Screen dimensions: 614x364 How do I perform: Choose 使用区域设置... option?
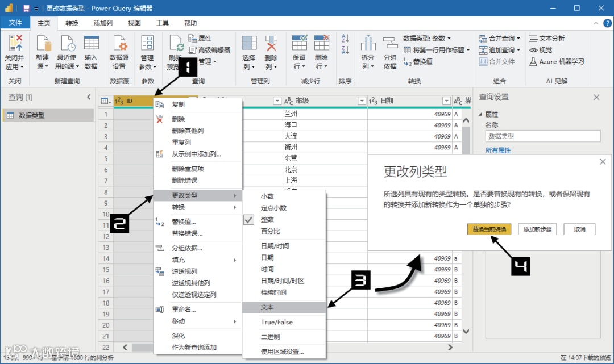284,352
